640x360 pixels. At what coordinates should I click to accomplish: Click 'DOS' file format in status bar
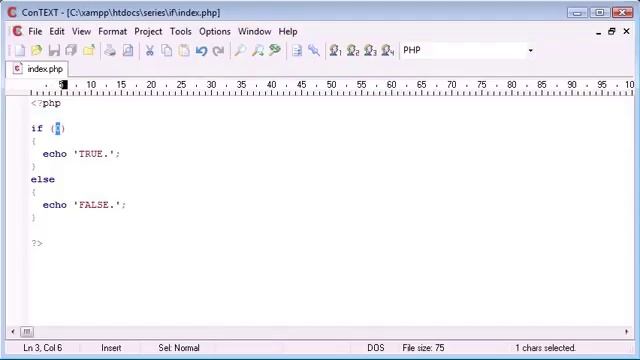point(376,348)
